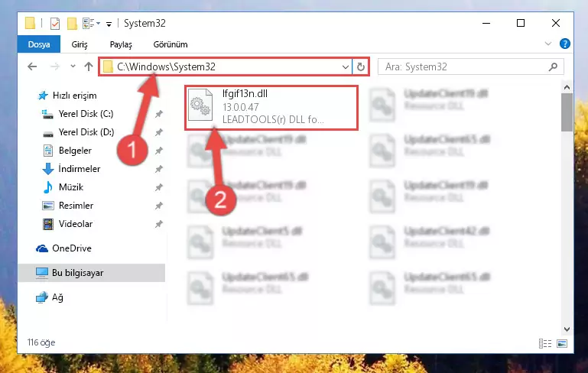Screen dimensions: 588x373
Task: Click the vertical scrollbar thumb
Action: click(x=567, y=112)
